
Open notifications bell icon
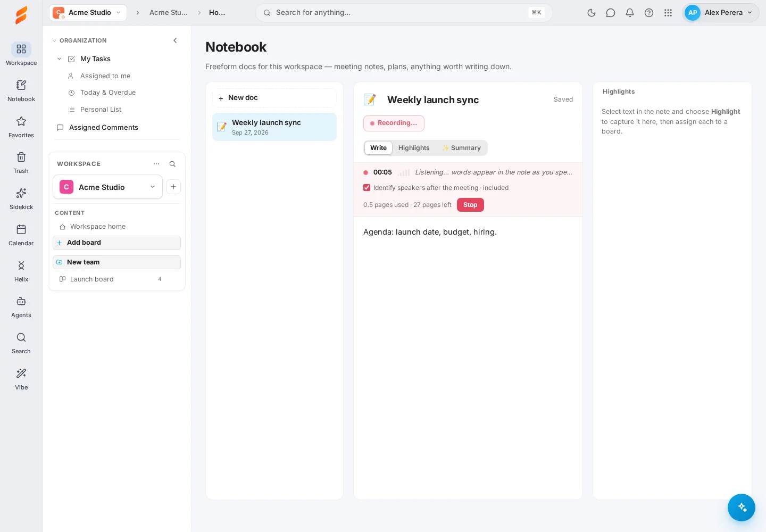pos(630,13)
